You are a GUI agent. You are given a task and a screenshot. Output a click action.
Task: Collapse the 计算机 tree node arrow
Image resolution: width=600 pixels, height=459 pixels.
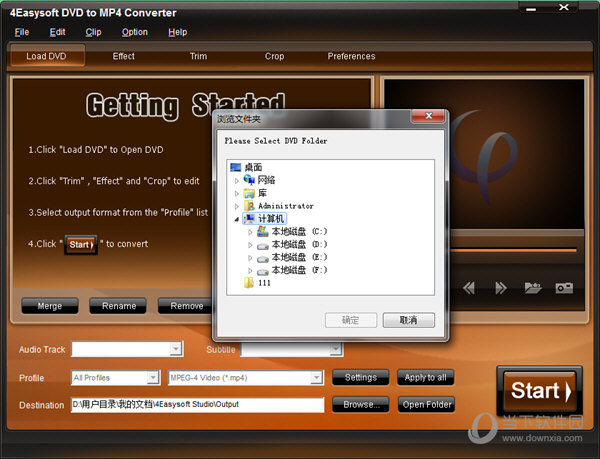click(237, 219)
